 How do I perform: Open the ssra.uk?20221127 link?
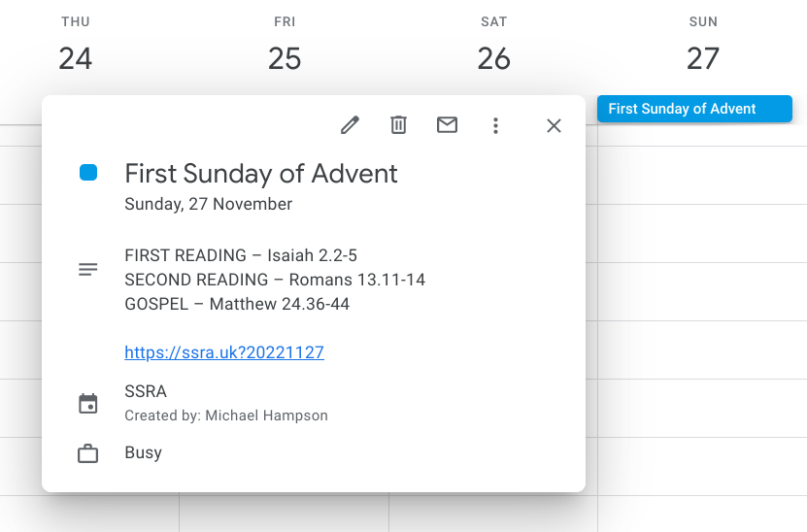pyautogui.click(x=224, y=352)
